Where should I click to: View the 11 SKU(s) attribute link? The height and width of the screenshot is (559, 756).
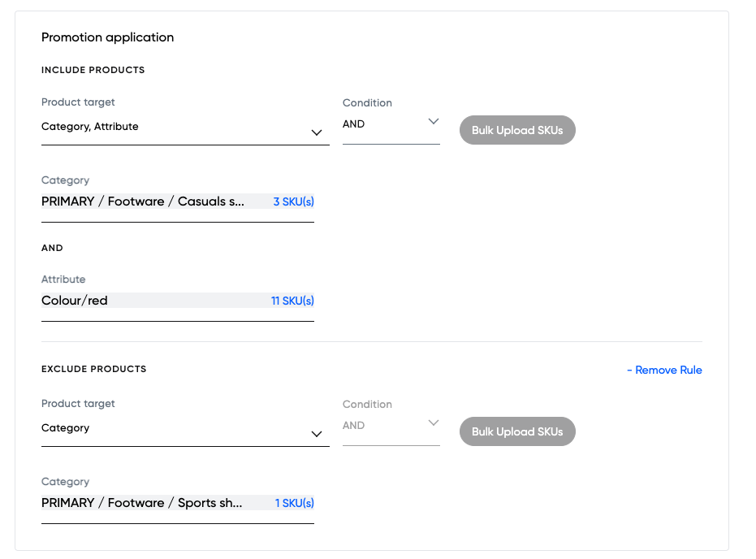292,301
